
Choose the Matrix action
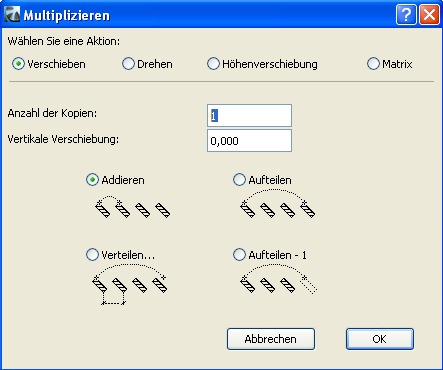[x=390, y=64]
